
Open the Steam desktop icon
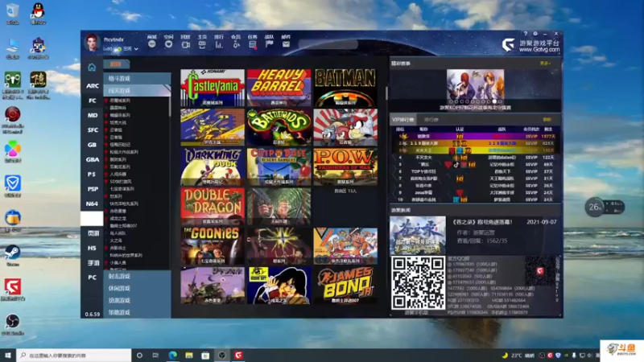(x=13, y=255)
